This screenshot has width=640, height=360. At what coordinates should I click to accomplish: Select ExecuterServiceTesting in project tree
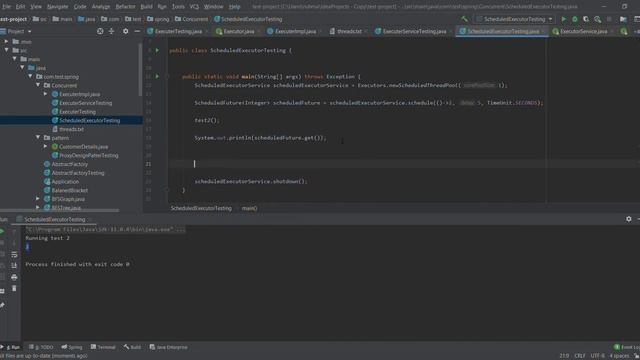[x=85, y=103]
